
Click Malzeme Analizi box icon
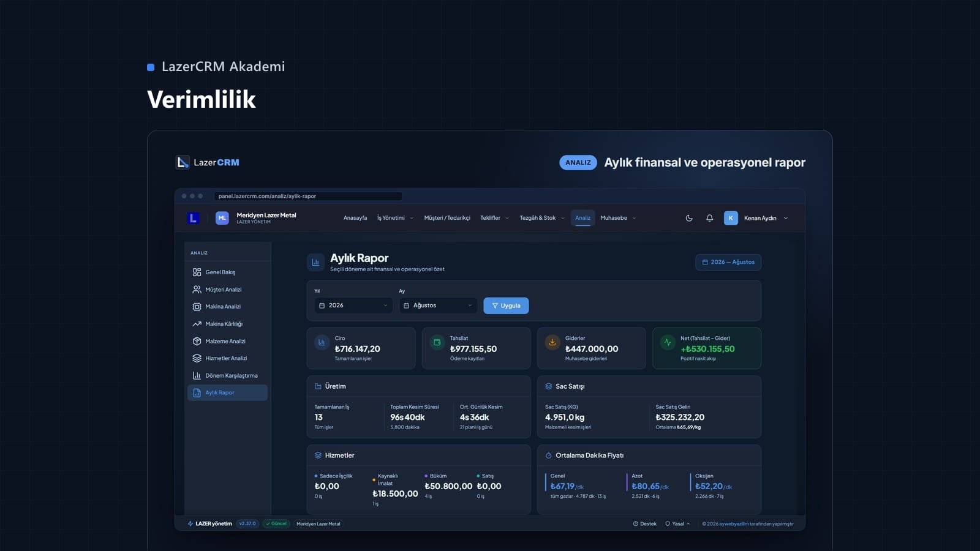tap(197, 341)
